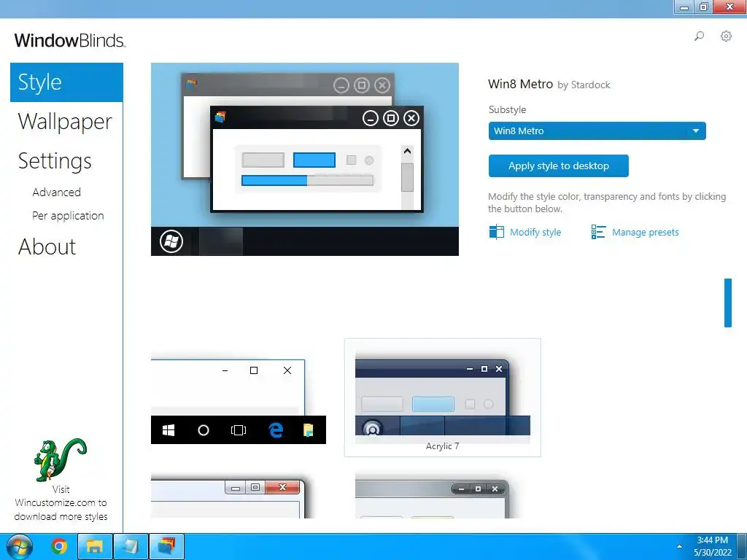Visit Wincustomize.com to download more styles
The height and width of the screenshot is (560, 747).
(61, 503)
